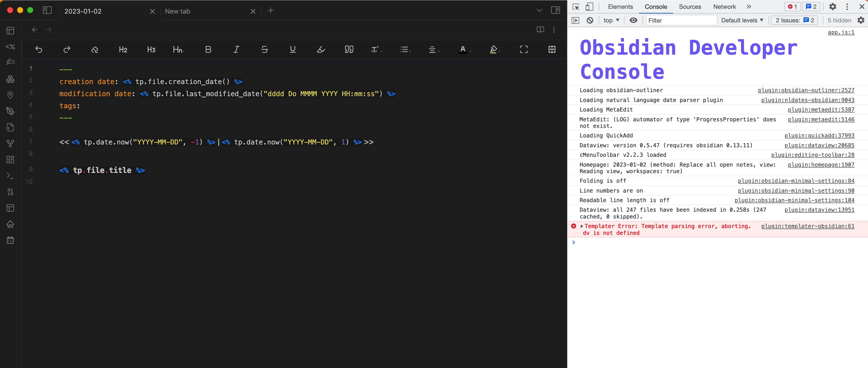
Task: Click the topmost layout ribbon icon
Action: pyautogui.click(x=11, y=31)
